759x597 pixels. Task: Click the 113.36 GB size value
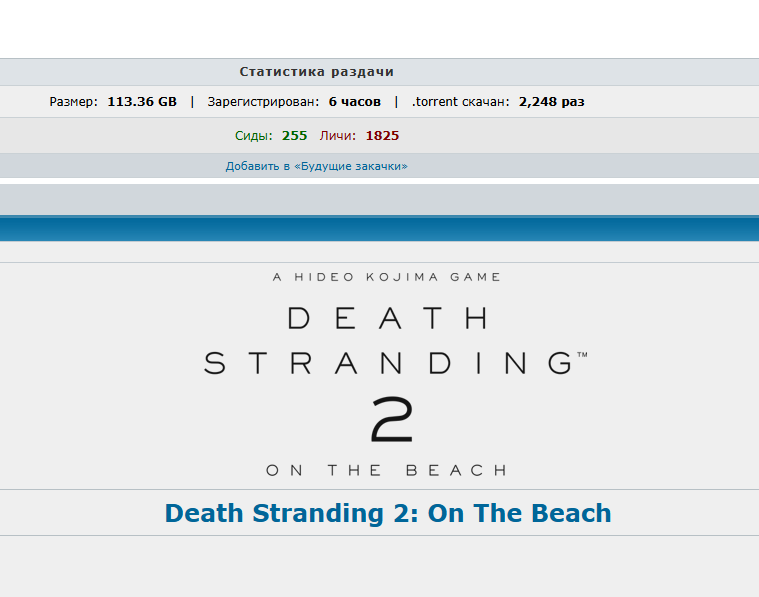[x=142, y=102]
